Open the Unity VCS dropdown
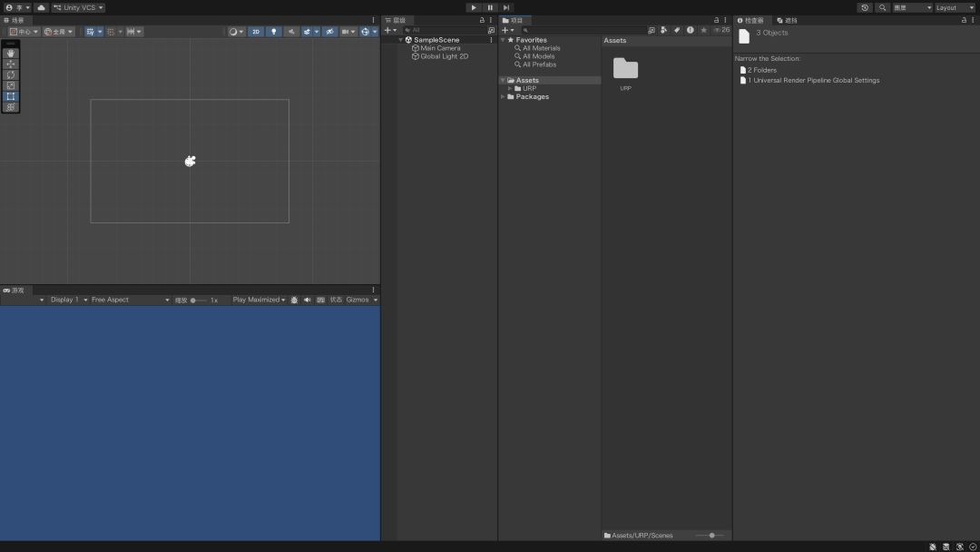 tap(79, 7)
